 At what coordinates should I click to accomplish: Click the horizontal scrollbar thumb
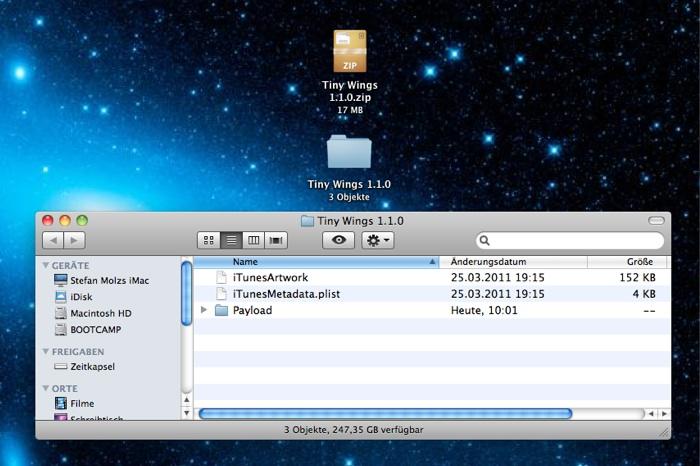(x=385, y=414)
